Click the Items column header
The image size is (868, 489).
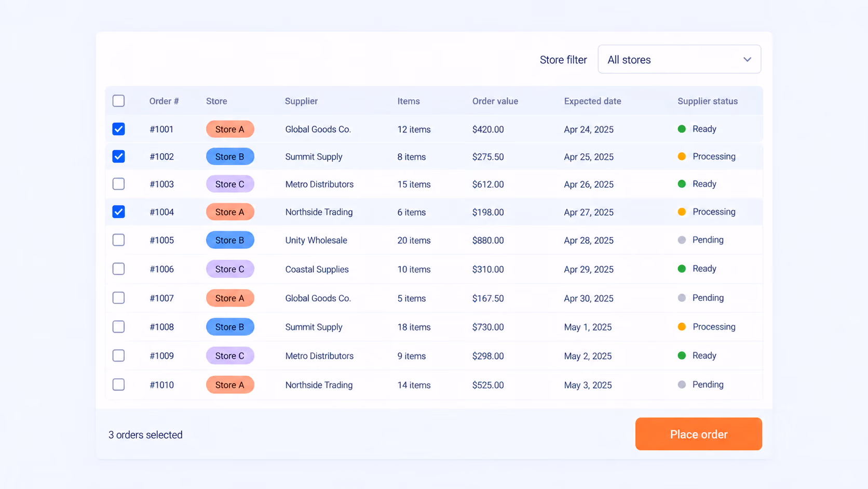[x=409, y=101]
